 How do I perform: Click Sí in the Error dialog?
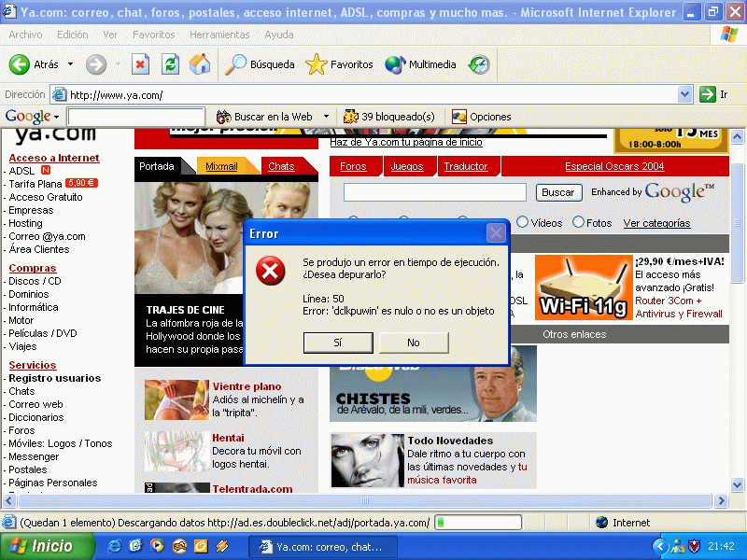pyautogui.click(x=338, y=343)
